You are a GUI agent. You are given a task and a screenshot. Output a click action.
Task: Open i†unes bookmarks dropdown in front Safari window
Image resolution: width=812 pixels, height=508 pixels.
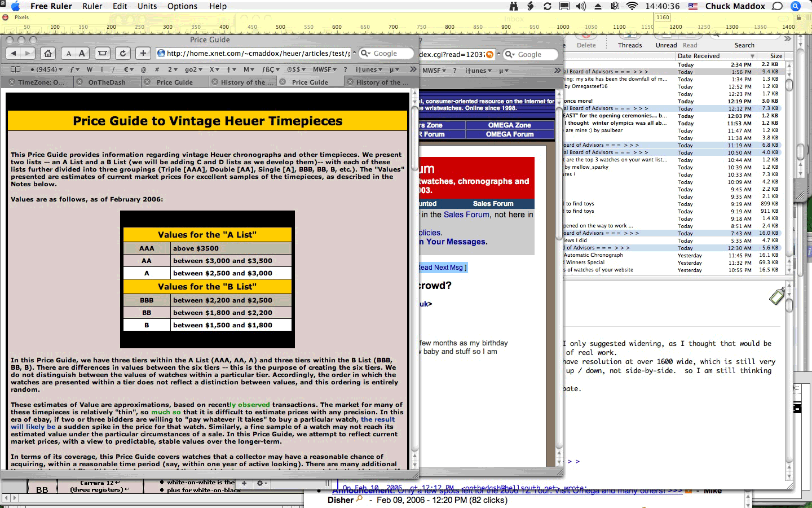click(369, 69)
